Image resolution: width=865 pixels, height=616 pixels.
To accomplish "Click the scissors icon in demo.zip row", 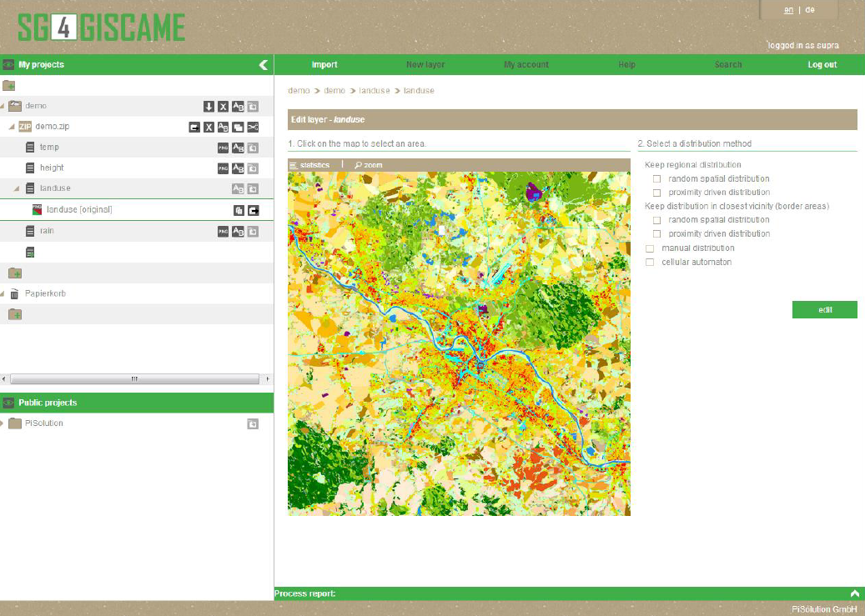I will [253, 128].
